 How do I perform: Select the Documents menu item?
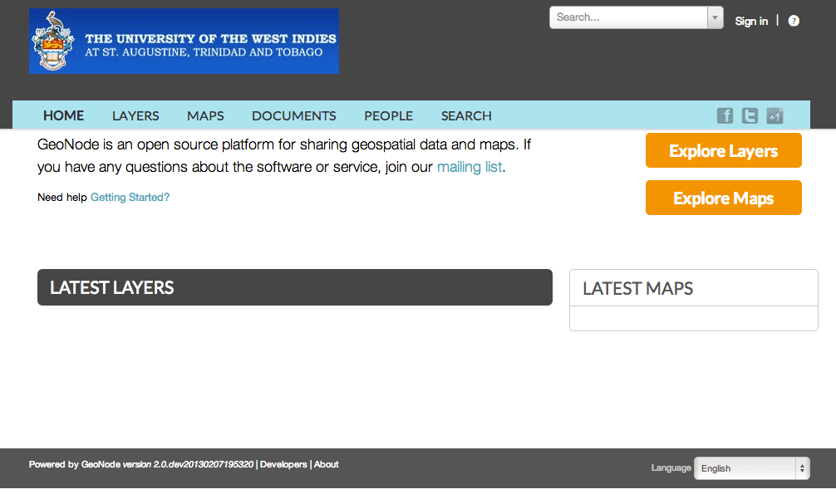[294, 115]
